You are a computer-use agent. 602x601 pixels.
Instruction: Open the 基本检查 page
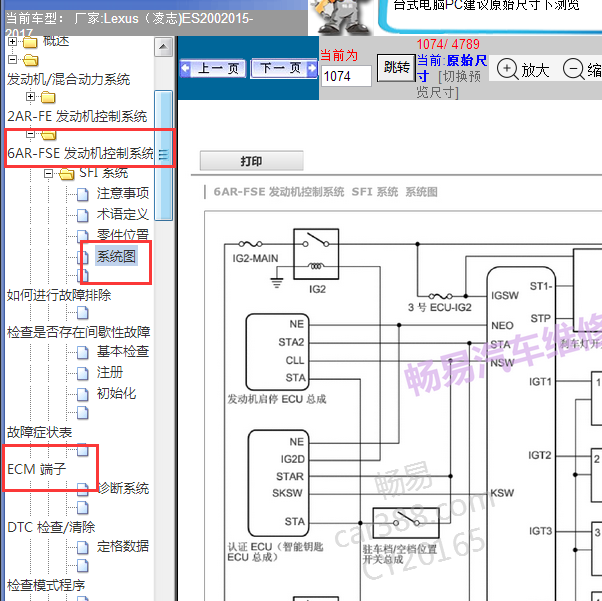click(123, 351)
